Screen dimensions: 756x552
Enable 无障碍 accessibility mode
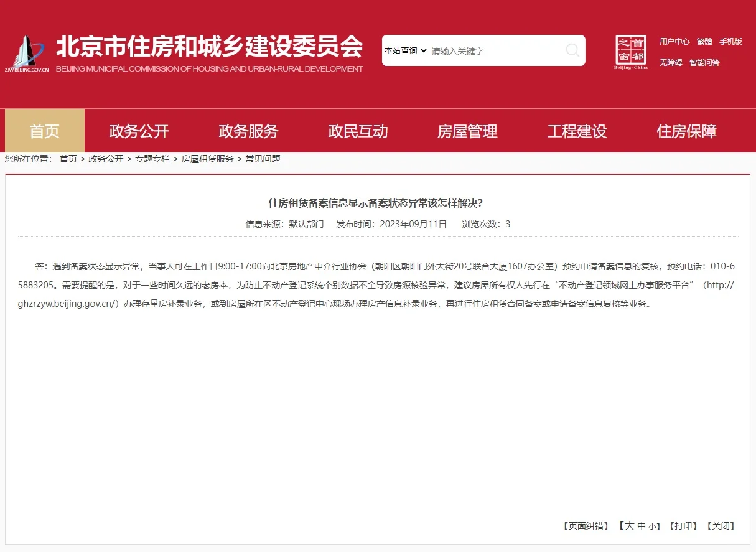(671, 63)
